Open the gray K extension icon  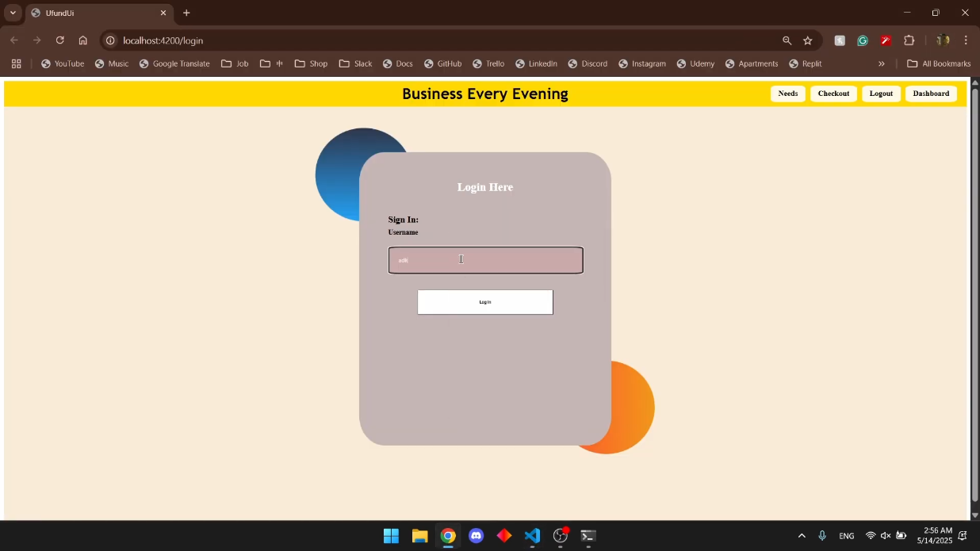pos(840,40)
